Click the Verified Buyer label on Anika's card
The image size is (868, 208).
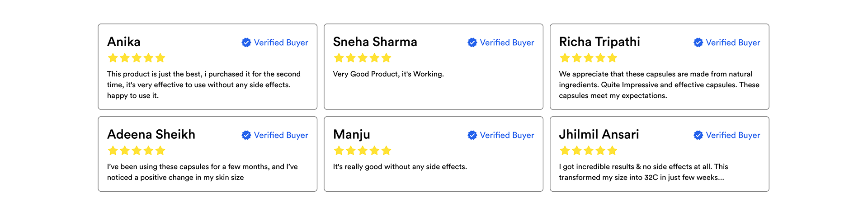281,43
